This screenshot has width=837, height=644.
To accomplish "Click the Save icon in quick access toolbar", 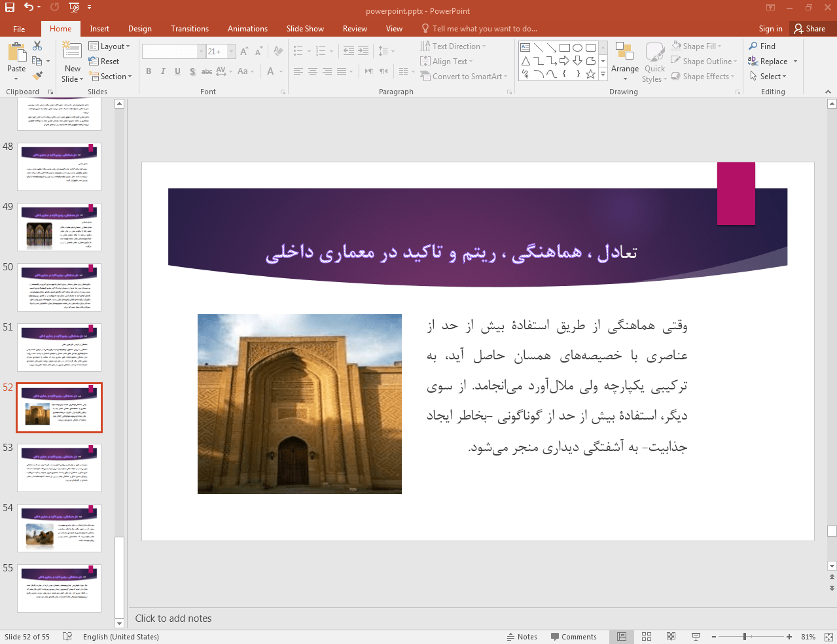I will pyautogui.click(x=10, y=7).
